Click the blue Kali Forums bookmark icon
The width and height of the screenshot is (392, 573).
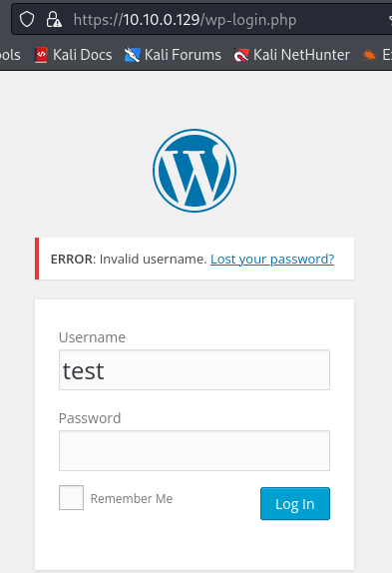(132, 55)
